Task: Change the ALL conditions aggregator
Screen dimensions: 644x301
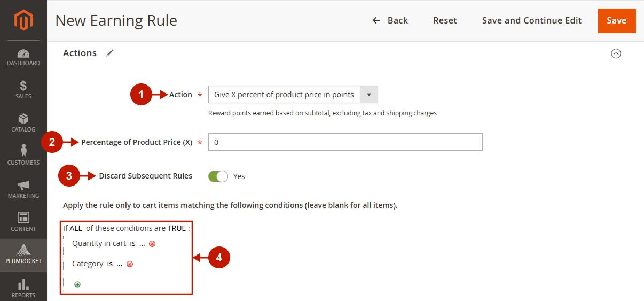Action: click(76, 228)
